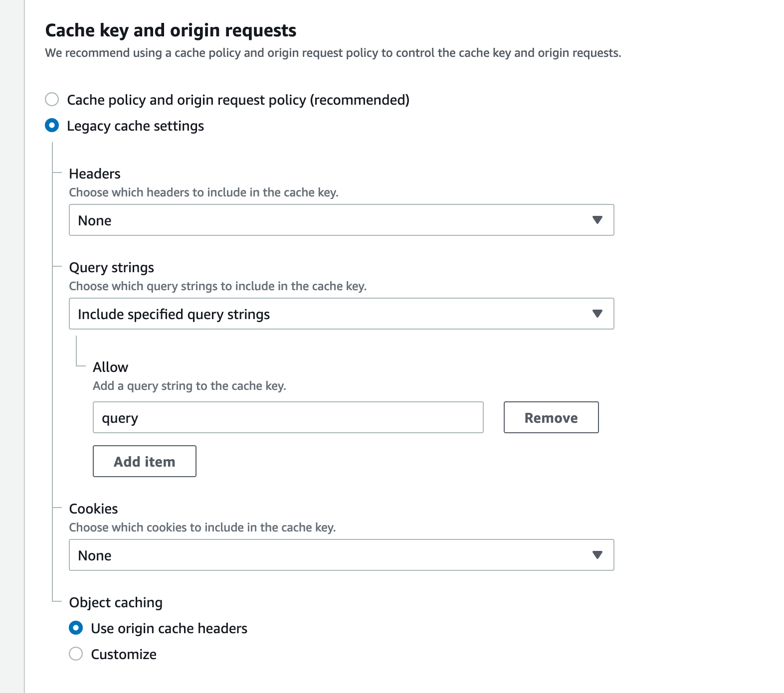Click the "Use origin cache headers" label text
The height and width of the screenshot is (693, 784).
pos(169,629)
